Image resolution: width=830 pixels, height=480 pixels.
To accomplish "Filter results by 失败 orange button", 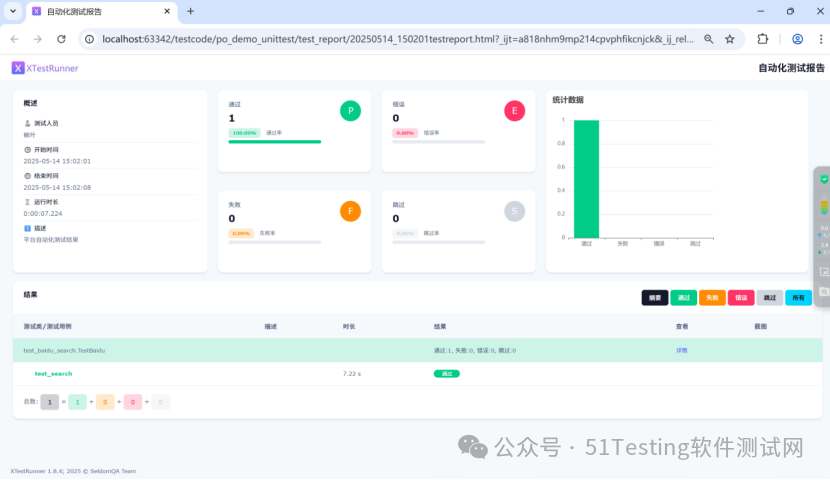I will 712,298.
